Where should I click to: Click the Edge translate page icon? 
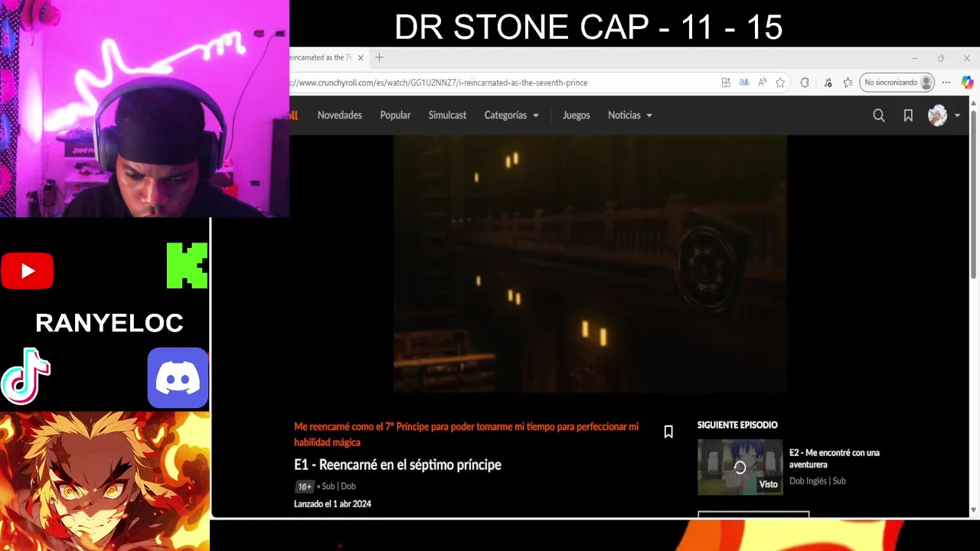743,83
